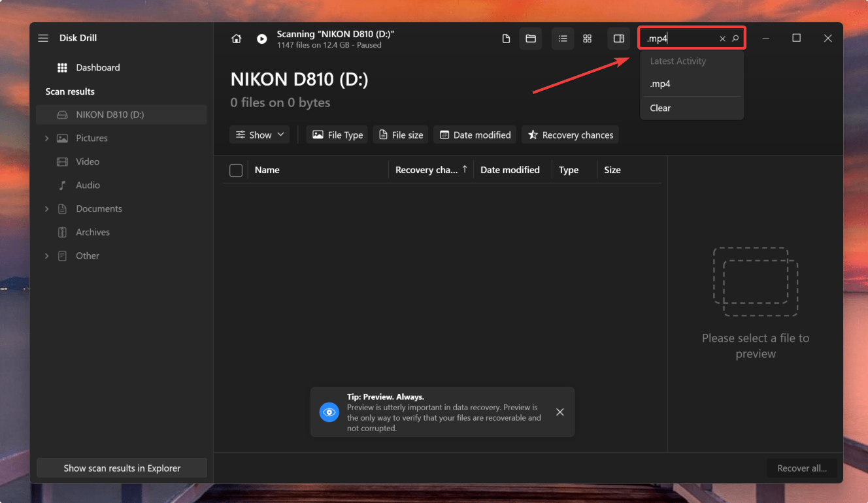The image size is (868, 503).
Task: Open the Show filter dropdown
Action: 260,135
